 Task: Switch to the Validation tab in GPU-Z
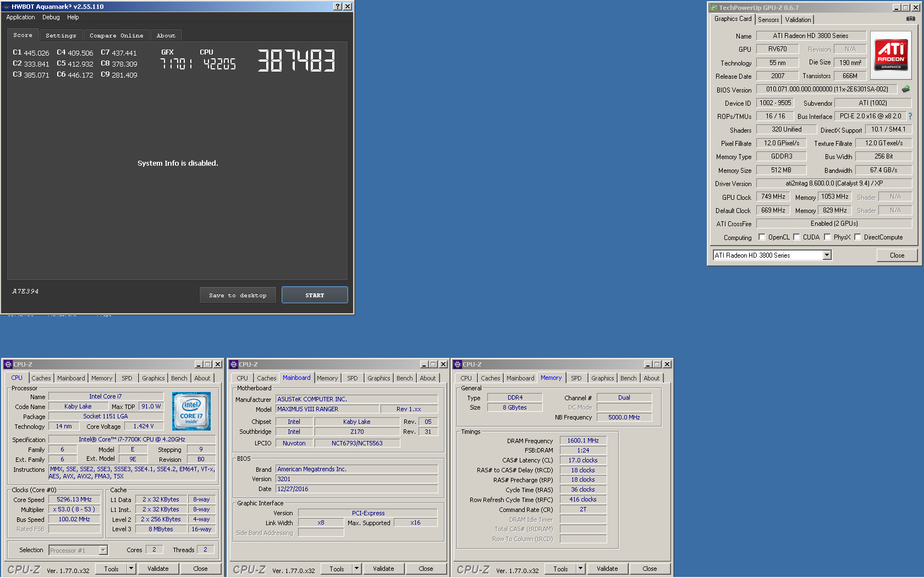(x=798, y=20)
